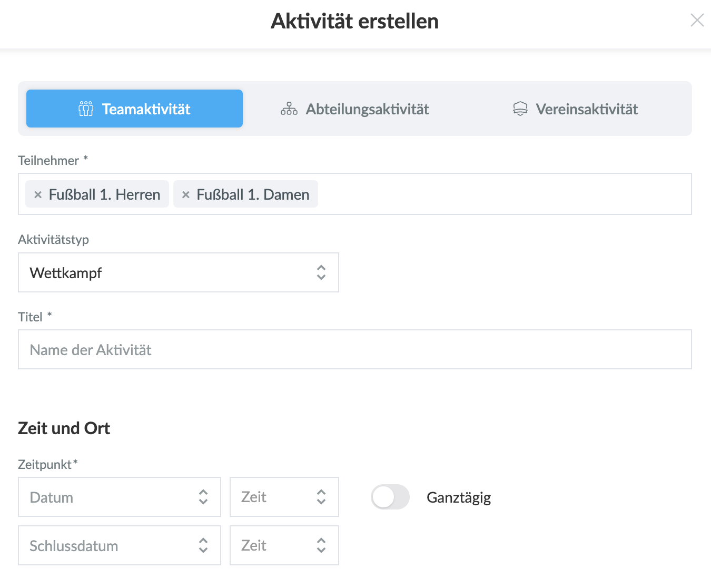Image resolution: width=711 pixels, height=588 pixels.
Task: Remove the Fußball 1. Damen tag
Action: coord(186,194)
